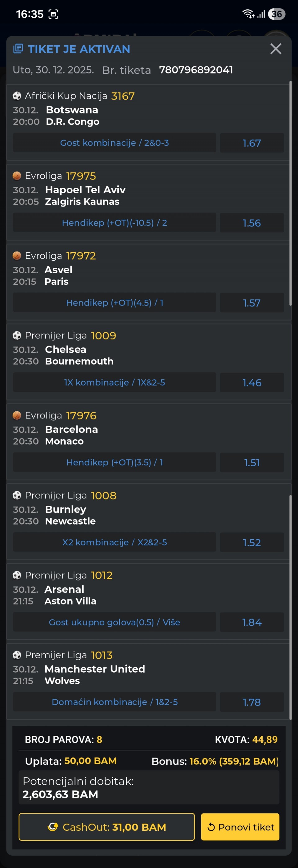Click the basketball icon for Evroliga 17976
Image resolution: width=298 pixels, height=868 pixels.
tap(17, 415)
